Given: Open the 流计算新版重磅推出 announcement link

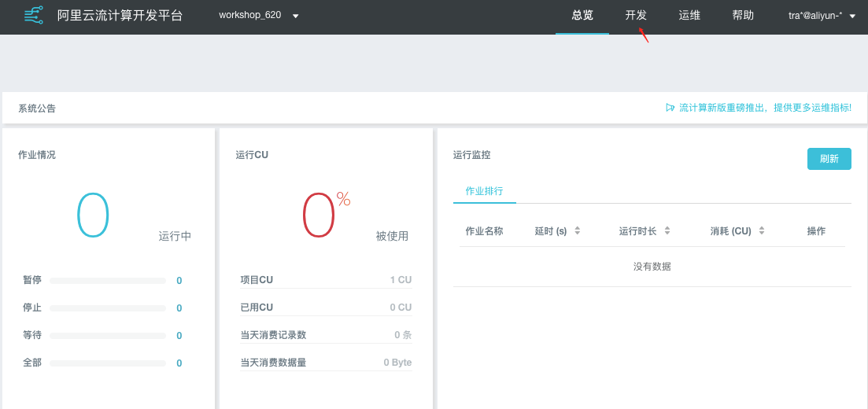Looking at the screenshot, I should [x=766, y=108].
